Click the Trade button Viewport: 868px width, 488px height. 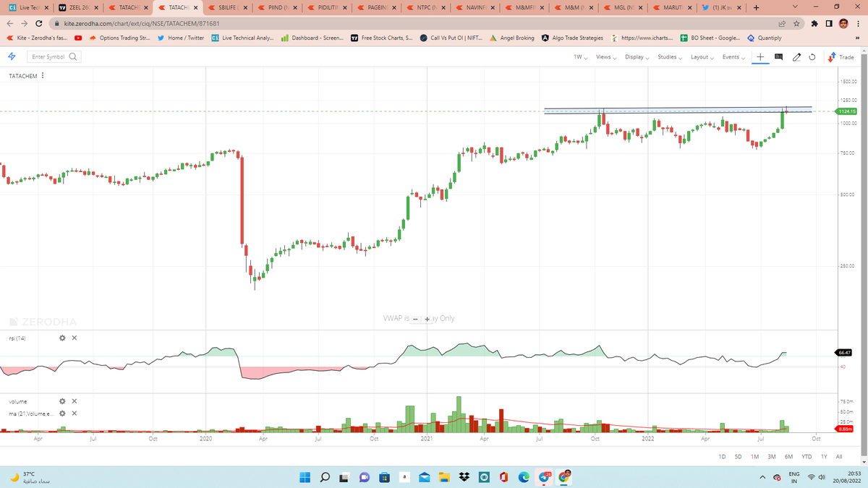841,57
